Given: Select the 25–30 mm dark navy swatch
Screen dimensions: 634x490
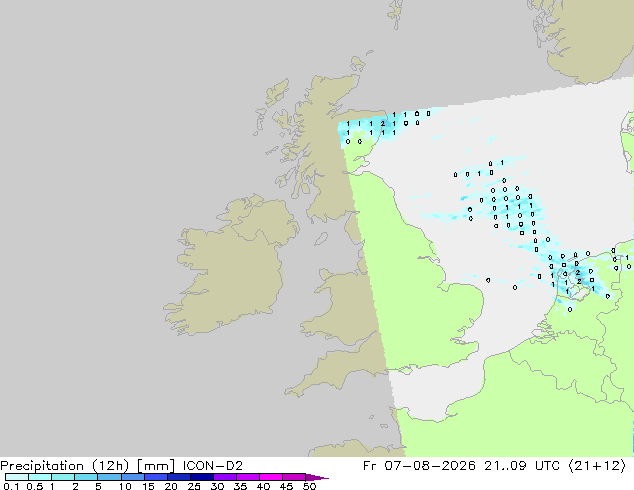Looking at the screenshot, I should [202, 477].
